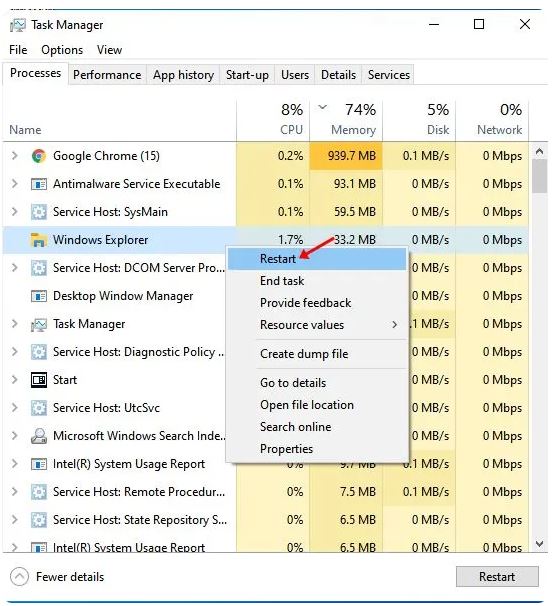Collapse view with Fewer details arrow
The height and width of the screenshot is (606, 552).
pos(19,577)
